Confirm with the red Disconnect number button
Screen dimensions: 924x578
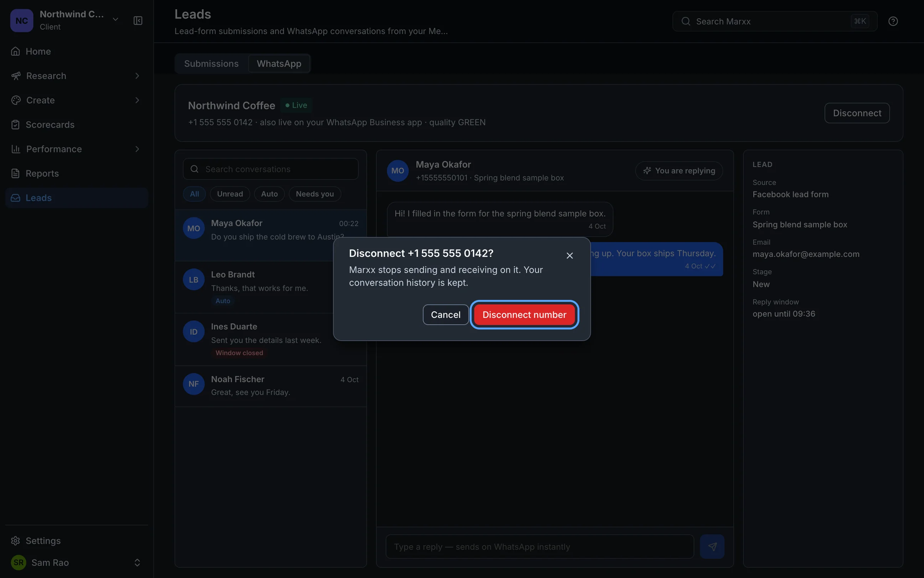524,314
